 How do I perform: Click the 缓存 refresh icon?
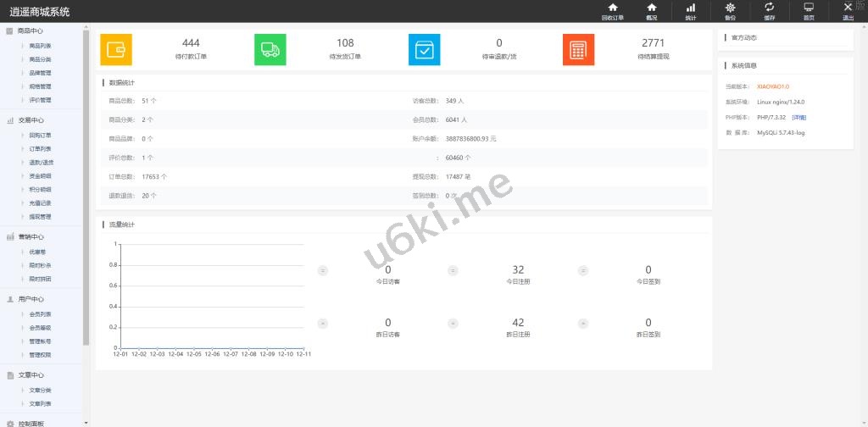point(769,8)
